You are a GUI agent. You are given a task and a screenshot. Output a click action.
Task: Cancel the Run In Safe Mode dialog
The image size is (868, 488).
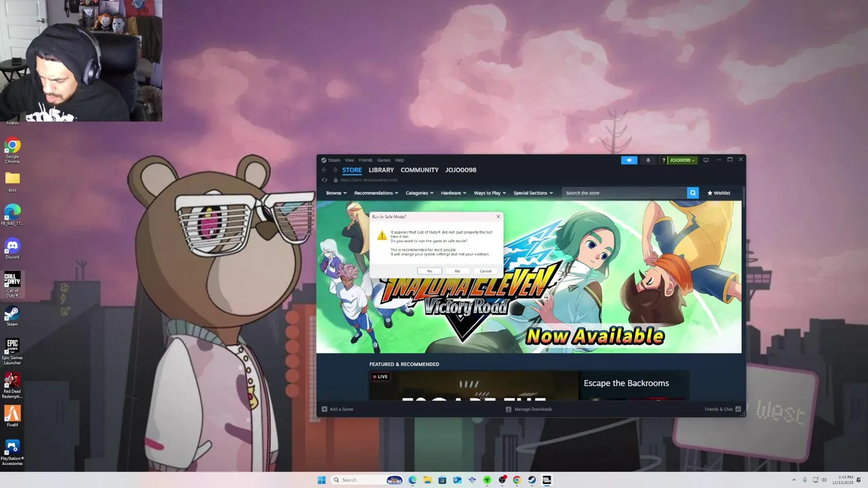pos(486,271)
